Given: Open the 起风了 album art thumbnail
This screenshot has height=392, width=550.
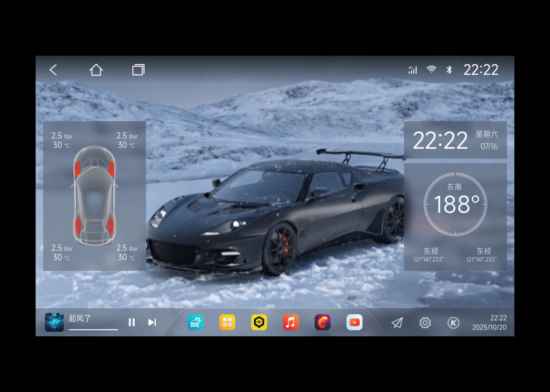Looking at the screenshot, I should 54,322.
